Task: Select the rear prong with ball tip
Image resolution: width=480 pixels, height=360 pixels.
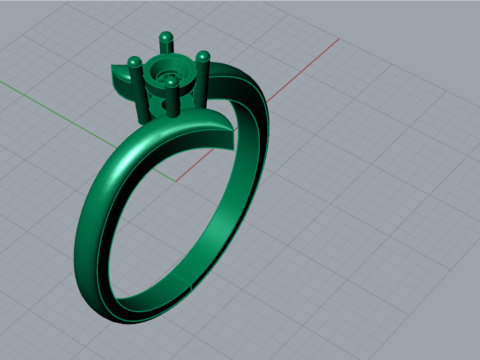Action: pyautogui.click(x=166, y=43)
